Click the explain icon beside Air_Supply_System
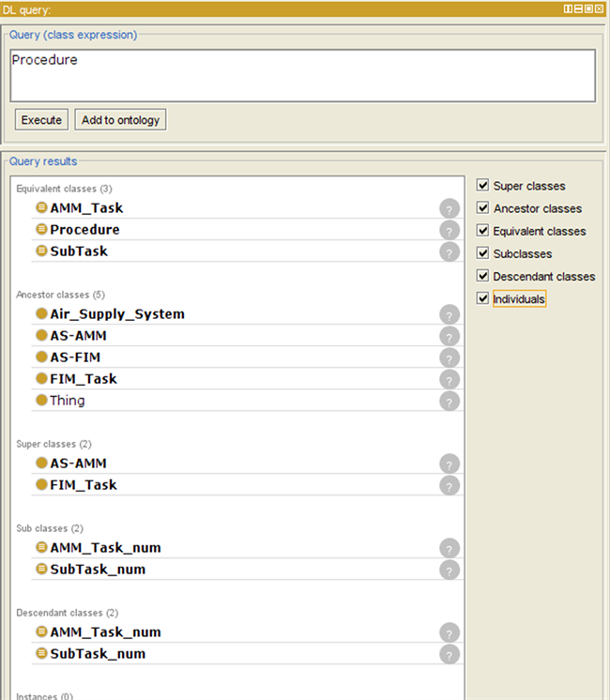The height and width of the screenshot is (700, 610). [450, 314]
